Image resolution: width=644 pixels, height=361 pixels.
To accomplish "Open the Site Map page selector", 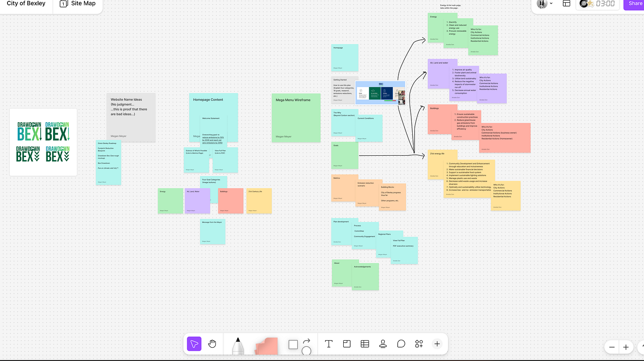I will pyautogui.click(x=78, y=4).
